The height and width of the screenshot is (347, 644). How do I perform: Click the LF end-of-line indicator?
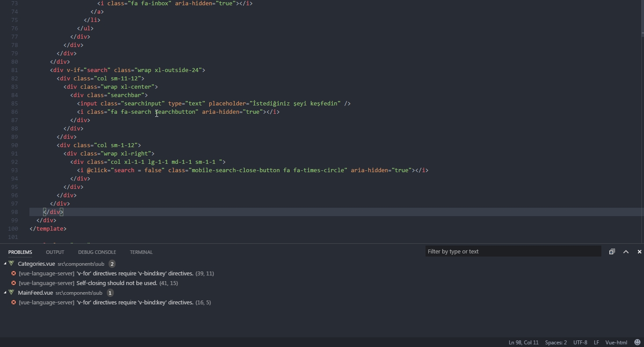pyautogui.click(x=597, y=343)
